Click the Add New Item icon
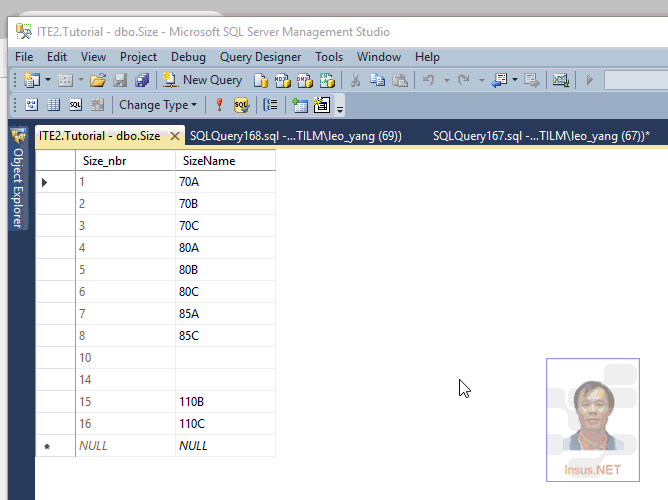Image resolution: width=668 pixels, height=500 pixels. click(65, 80)
